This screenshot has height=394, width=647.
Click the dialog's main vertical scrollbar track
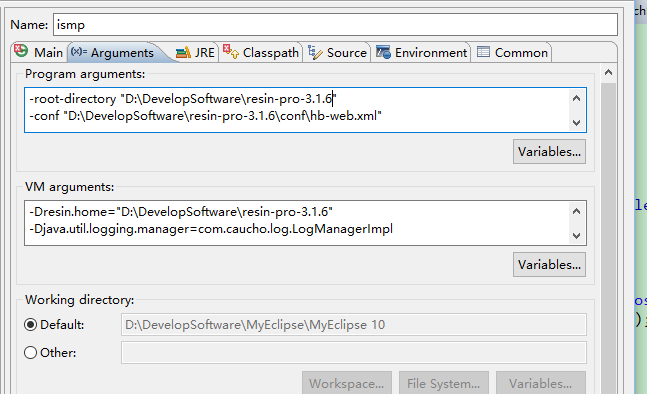608,237
